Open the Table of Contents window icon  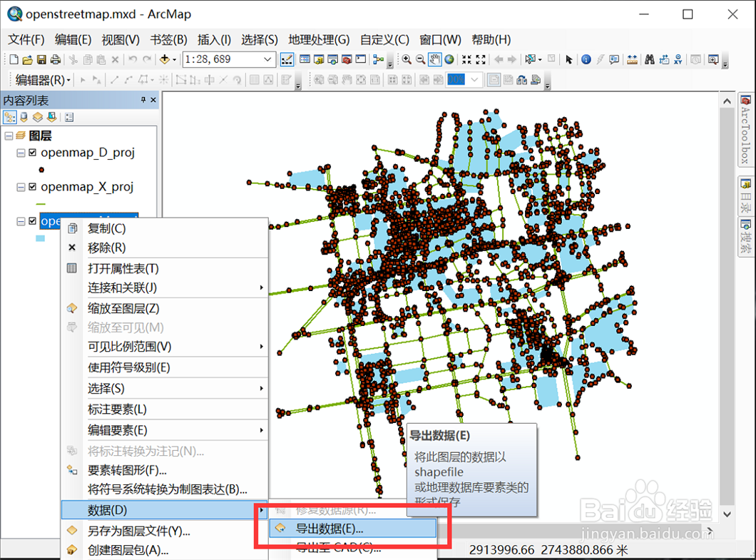pos(305,59)
